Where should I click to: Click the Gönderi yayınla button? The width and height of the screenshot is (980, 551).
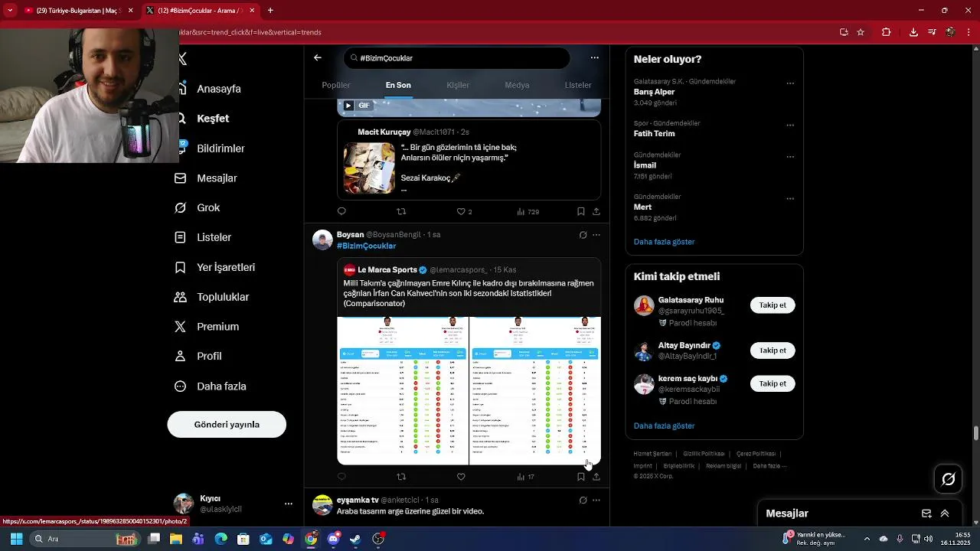coord(227,425)
